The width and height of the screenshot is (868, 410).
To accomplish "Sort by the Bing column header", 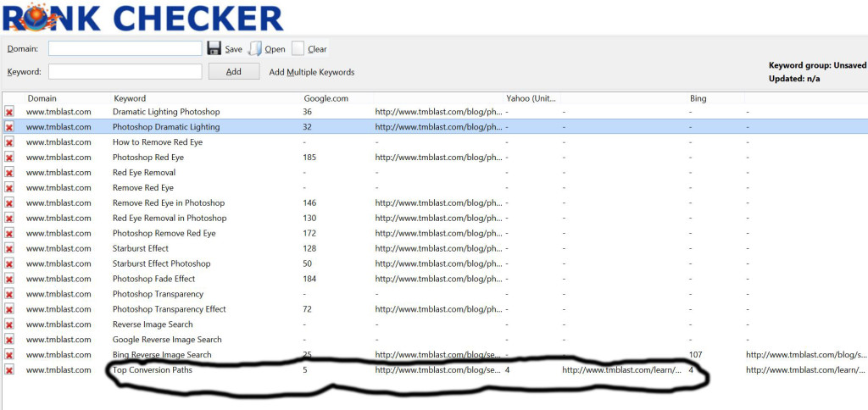I will pos(698,98).
